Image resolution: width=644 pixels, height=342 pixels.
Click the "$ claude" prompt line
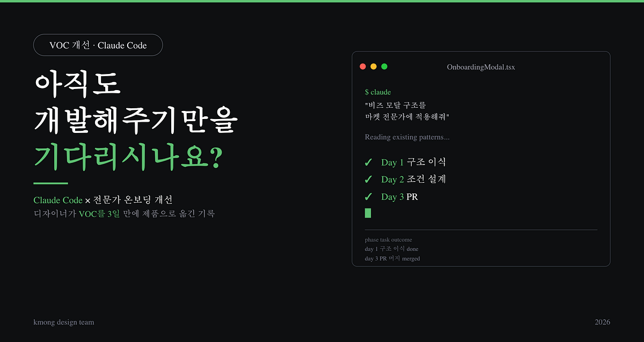[x=378, y=92]
